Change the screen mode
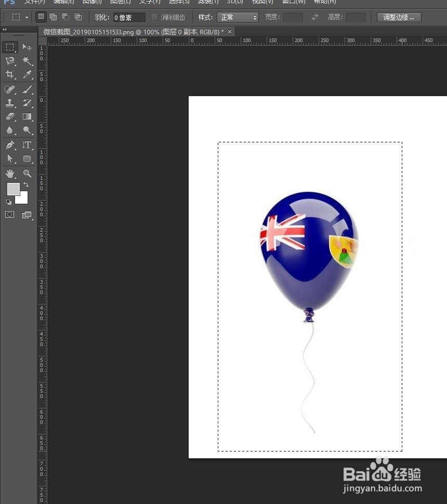 point(27,215)
